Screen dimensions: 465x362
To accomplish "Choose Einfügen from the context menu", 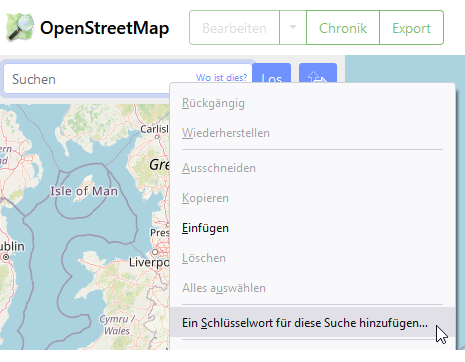I will point(312,228).
